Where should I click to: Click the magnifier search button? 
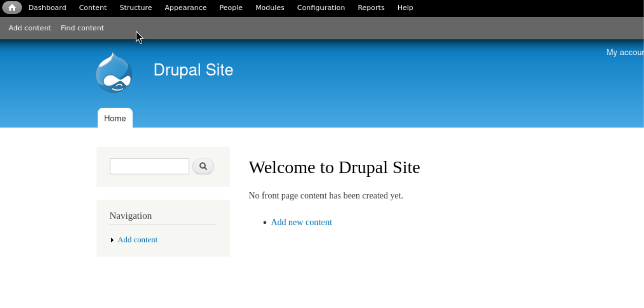pos(203,166)
